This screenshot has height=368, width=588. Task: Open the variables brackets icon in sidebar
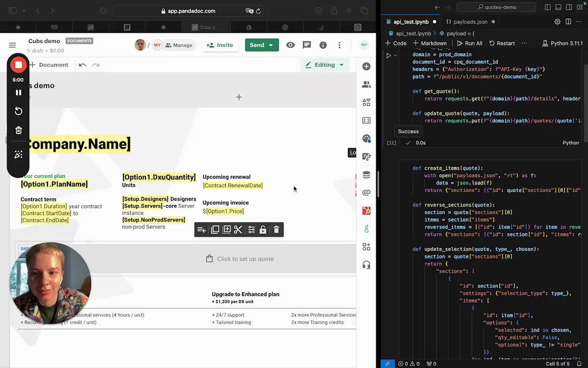(366, 120)
